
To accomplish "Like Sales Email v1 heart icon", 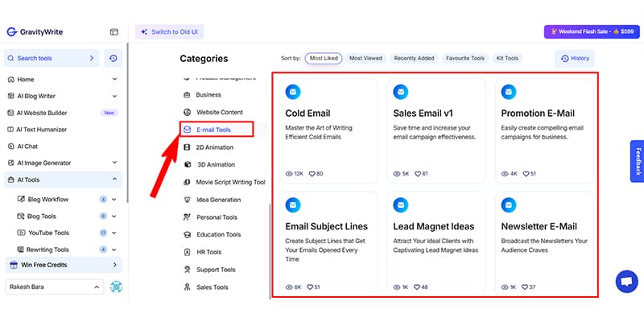I will [x=418, y=174].
